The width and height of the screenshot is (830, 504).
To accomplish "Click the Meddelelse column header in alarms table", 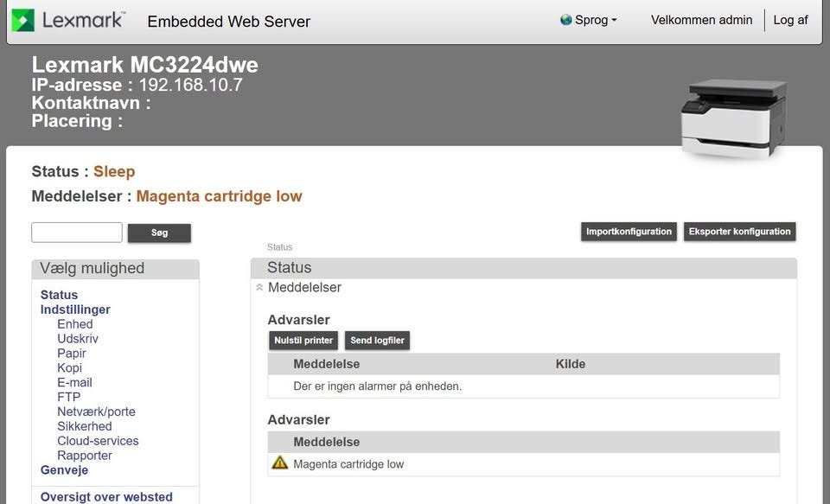I will point(327,364).
